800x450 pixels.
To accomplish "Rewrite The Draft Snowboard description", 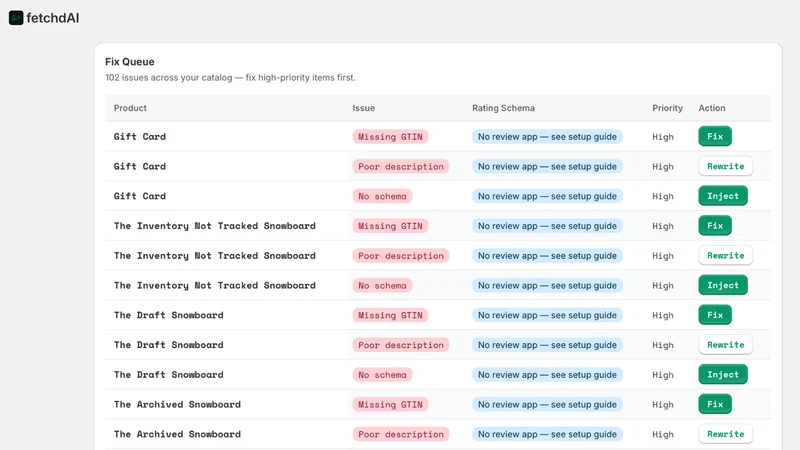I will coord(726,345).
